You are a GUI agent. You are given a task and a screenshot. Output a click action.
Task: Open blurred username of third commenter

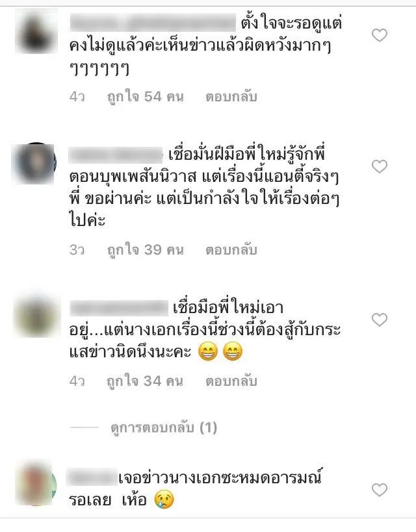(119, 308)
